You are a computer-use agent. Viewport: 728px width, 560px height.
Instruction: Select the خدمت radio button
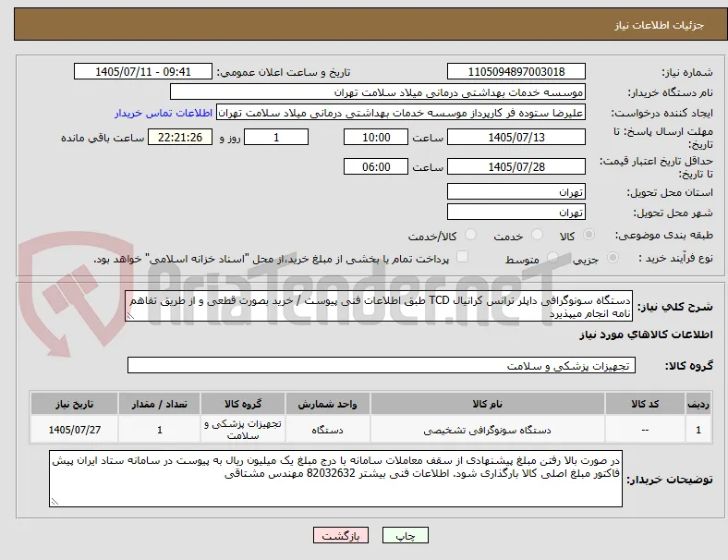click(537, 235)
